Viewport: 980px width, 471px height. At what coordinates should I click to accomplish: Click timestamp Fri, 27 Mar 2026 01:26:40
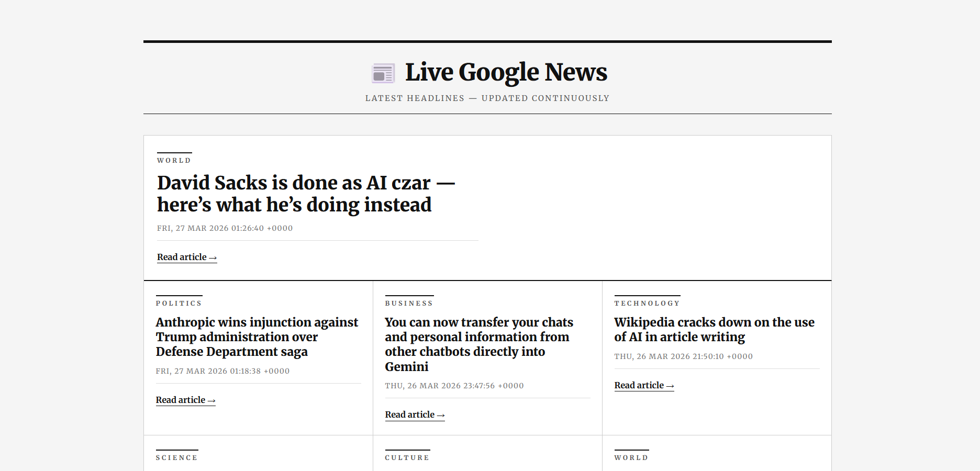[225, 228]
